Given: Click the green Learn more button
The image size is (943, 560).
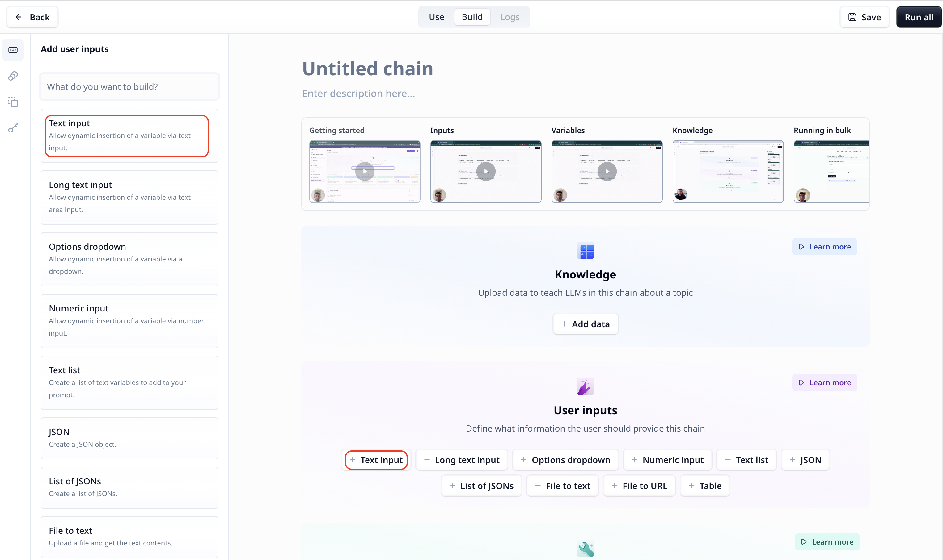Looking at the screenshot, I should coord(827,541).
